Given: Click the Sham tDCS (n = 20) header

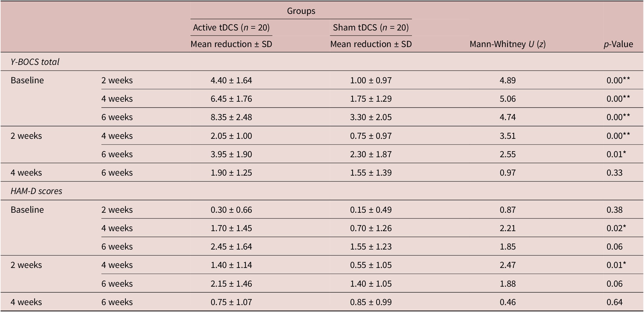Looking at the screenshot, I should pyautogui.click(x=371, y=27).
